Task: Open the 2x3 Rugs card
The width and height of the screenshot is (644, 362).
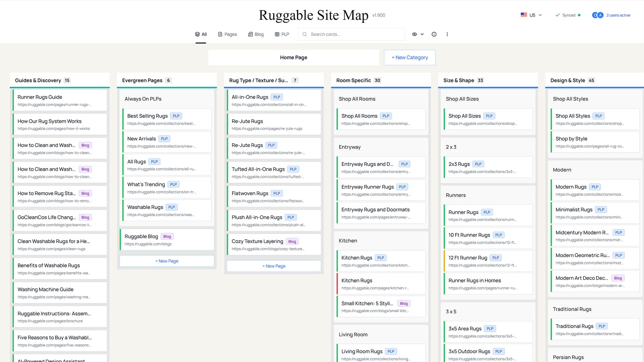Action: pos(488,167)
